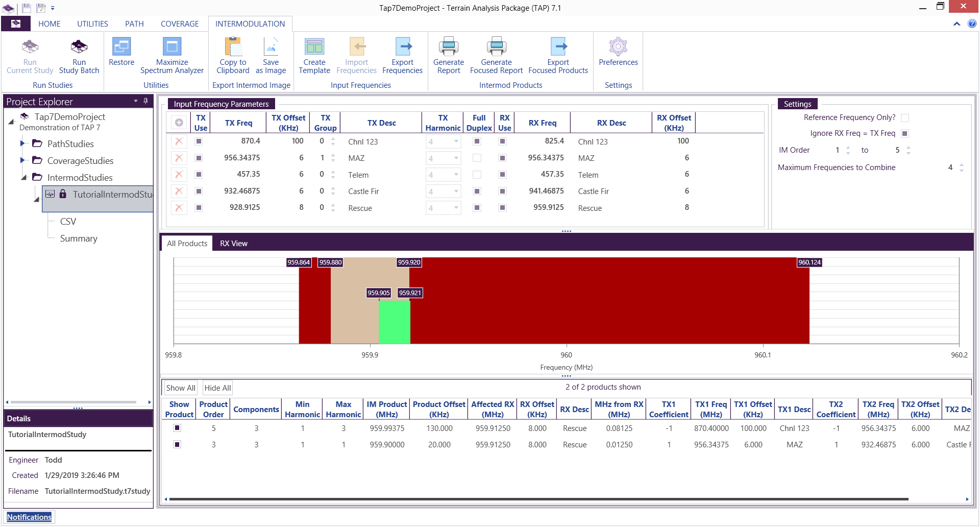This screenshot has width=980, height=527.
Task: Enable Reference Frequency Only checkbox
Action: click(905, 118)
